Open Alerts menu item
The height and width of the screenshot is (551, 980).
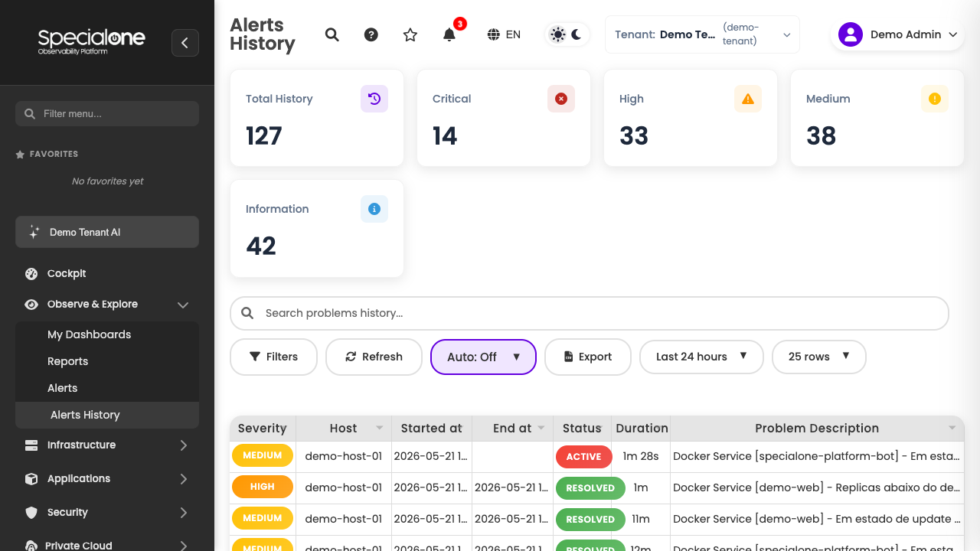click(62, 388)
